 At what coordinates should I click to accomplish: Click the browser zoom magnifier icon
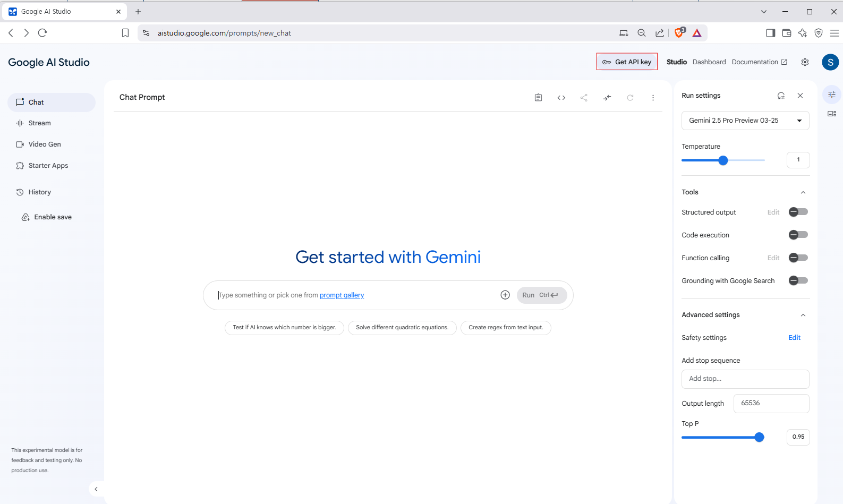(x=642, y=33)
